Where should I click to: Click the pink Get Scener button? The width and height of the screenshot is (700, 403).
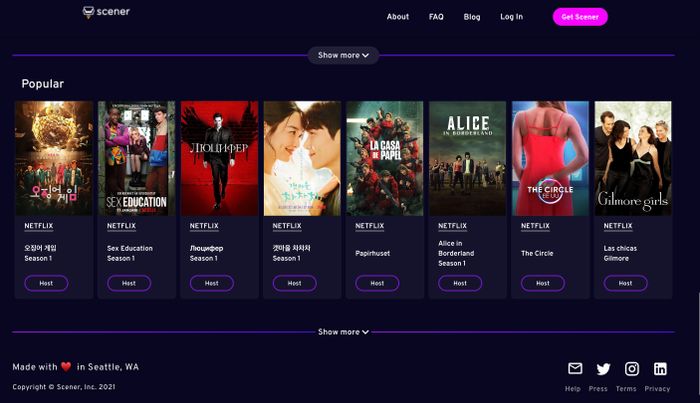[x=580, y=17]
